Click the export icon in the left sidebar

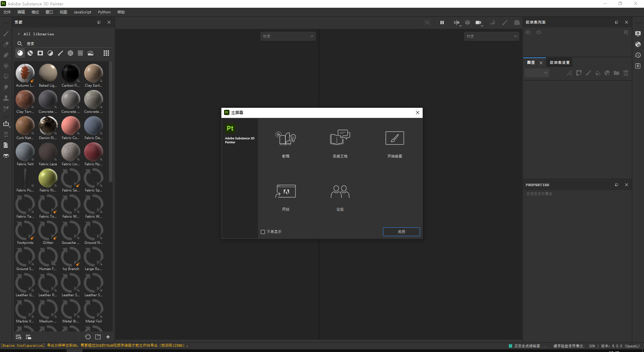pos(6,124)
